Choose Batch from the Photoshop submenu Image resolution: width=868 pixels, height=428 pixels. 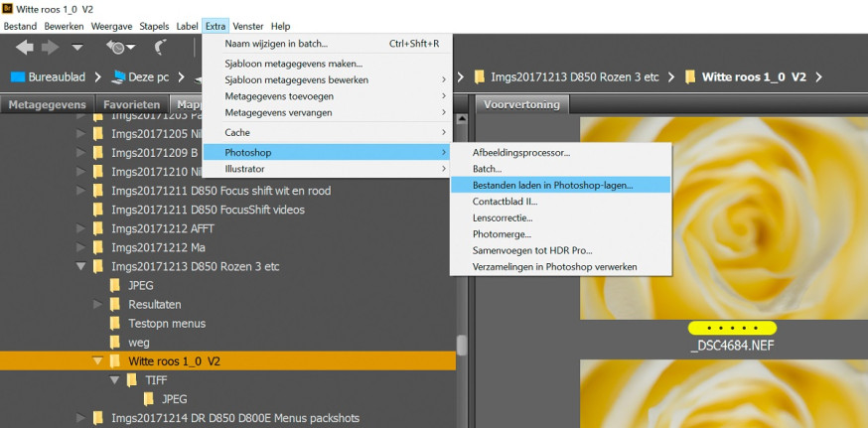coord(560,169)
